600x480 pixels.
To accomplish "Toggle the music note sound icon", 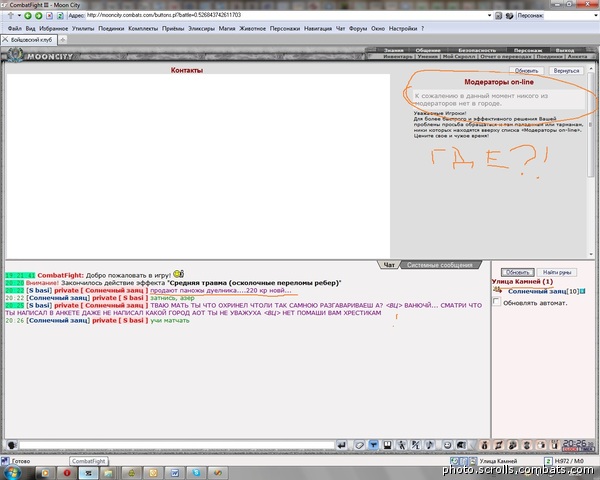I will pyautogui.click(x=430, y=445).
